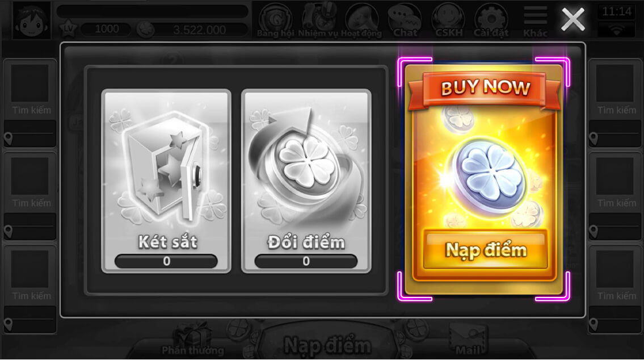Viewport: 644px width, 360px height.
Task: Click the bottom center Nạp điểm tab
Action: coord(327,344)
